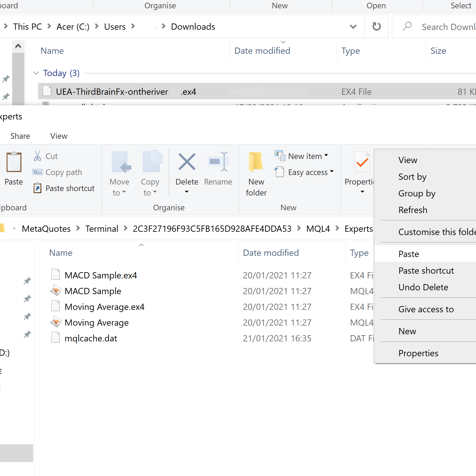This screenshot has height=476, width=476.
Task: Refresh the Downloads folder with the reload icon
Action: tap(376, 27)
